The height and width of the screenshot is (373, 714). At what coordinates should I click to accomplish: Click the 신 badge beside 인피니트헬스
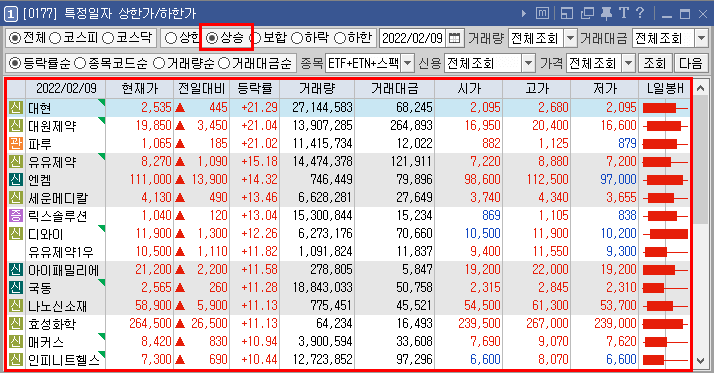pos(15,360)
